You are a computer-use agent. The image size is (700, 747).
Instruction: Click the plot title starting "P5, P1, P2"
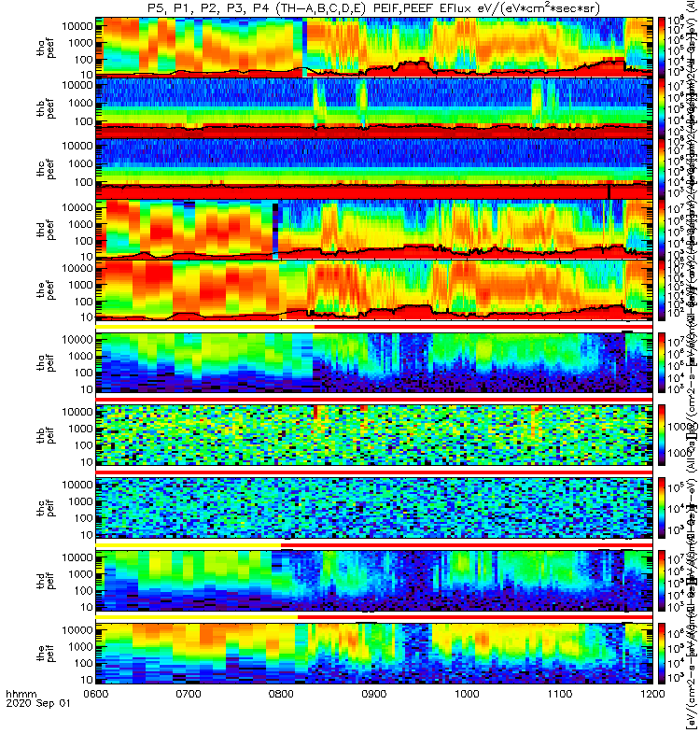pyautogui.click(x=374, y=8)
